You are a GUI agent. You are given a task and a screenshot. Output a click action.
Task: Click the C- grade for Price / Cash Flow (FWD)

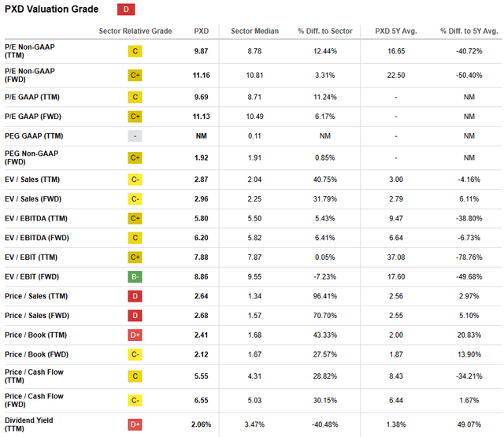[x=136, y=401]
